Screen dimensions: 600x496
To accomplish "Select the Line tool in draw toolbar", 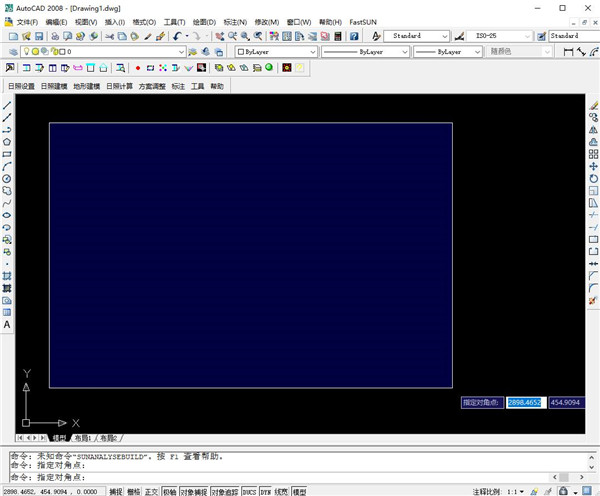I will (7, 105).
